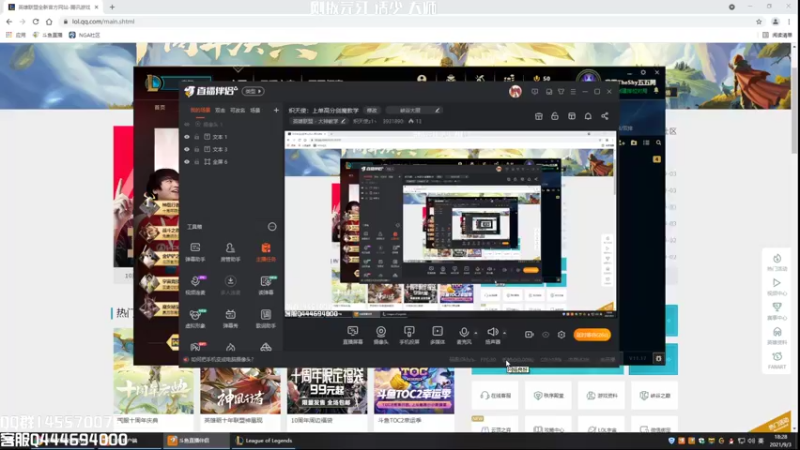Toggle lock on 文本 3 layer
Viewport: 800px width, 450px height.
pyautogui.click(x=196, y=149)
